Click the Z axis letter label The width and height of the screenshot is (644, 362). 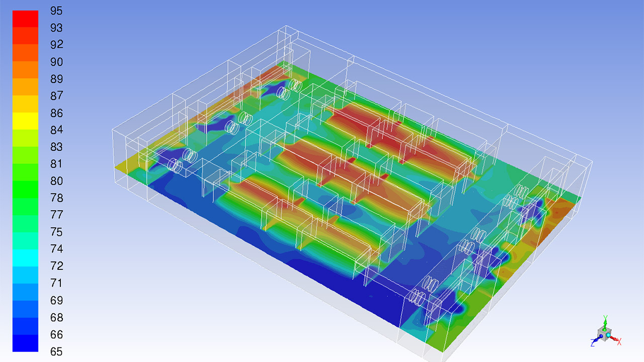pyautogui.click(x=593, y=343)
